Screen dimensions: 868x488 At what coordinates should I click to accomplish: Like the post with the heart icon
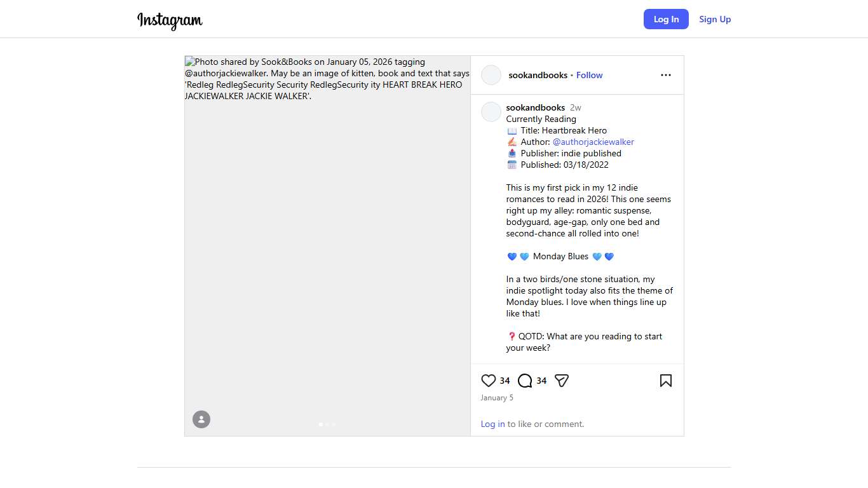pos(488,381)
